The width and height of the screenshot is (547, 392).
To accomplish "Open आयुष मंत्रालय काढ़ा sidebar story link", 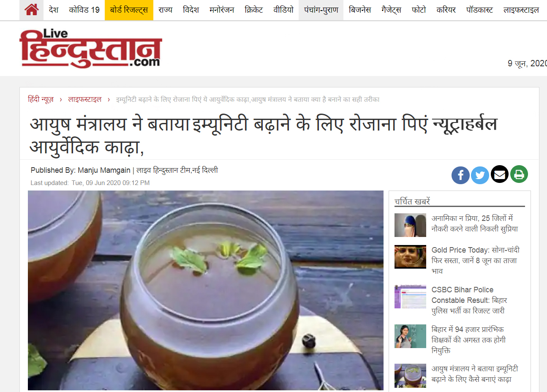I will [x=474, y=374].
